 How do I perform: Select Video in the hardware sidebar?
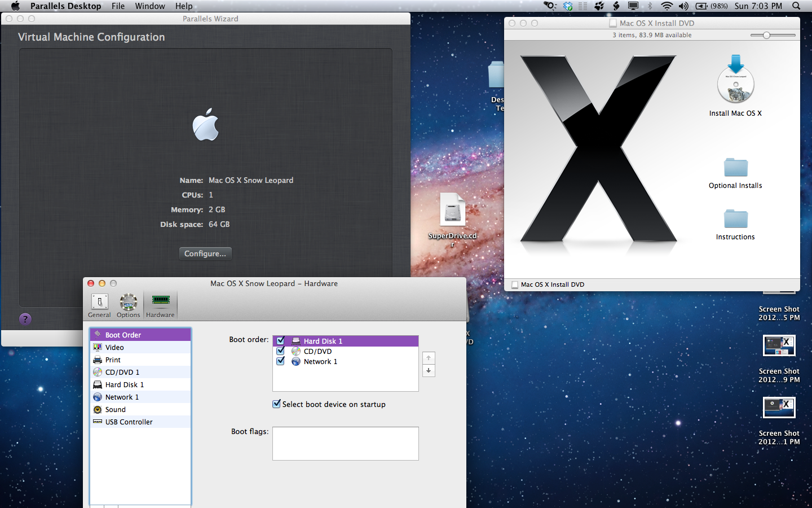tap(140, 347)
